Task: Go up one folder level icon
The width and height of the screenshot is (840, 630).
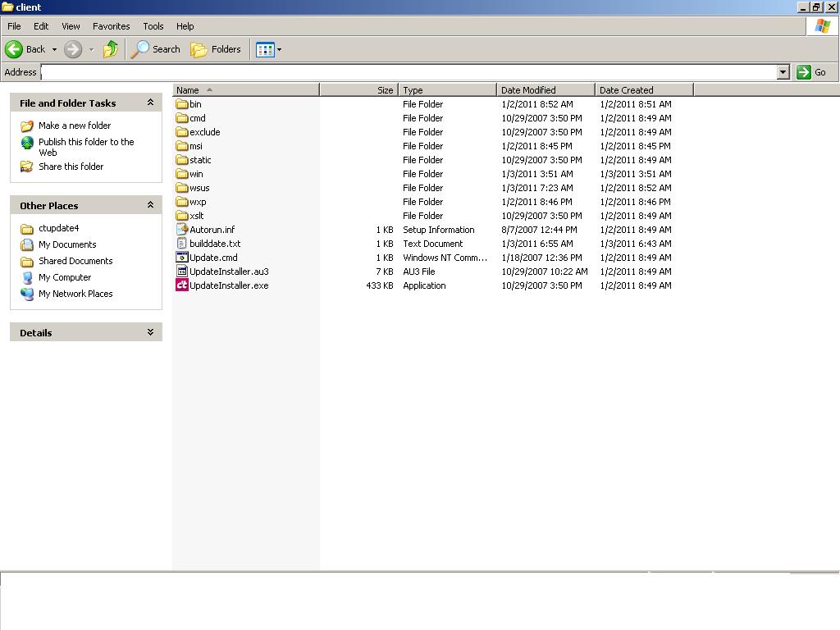Action: click(x=111, y=49)
